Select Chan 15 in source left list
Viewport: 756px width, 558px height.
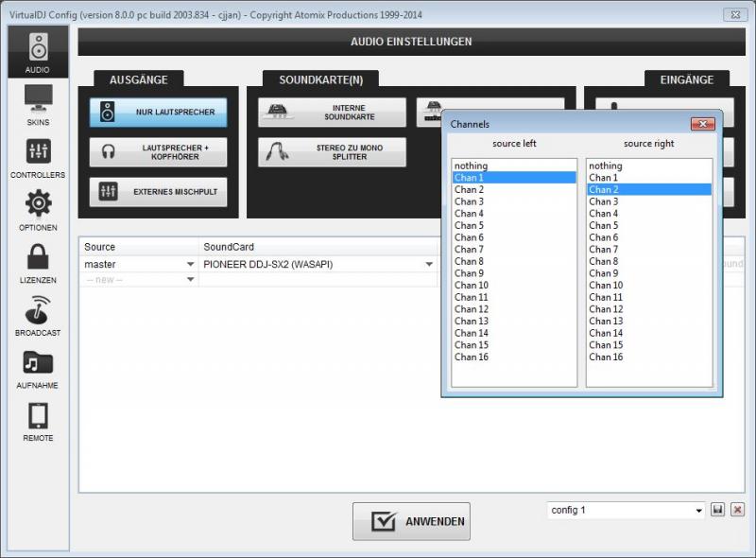point(514,345)
